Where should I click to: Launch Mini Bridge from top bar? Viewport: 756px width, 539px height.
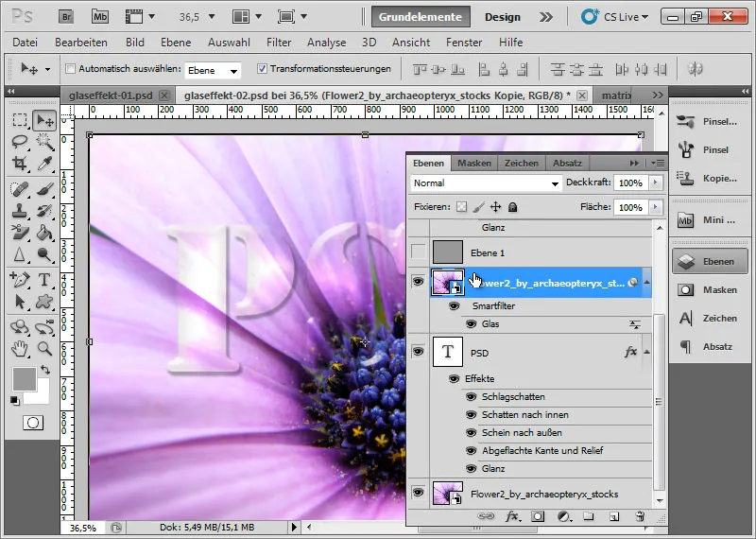click(x=100, y=17)
